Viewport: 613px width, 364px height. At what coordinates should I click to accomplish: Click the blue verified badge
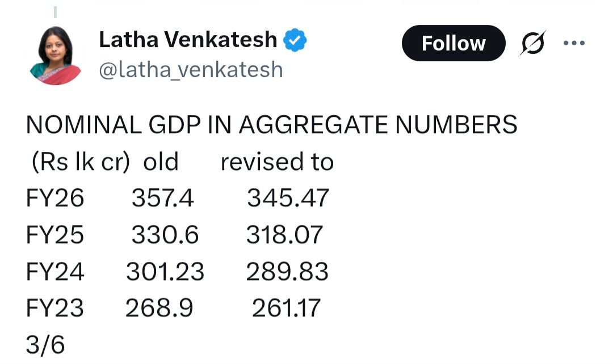tap(296, 40)
